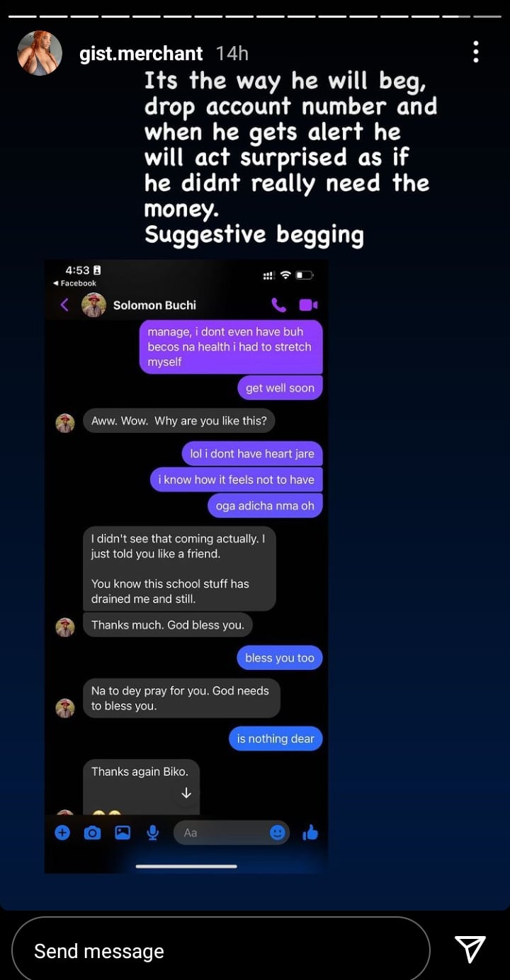Open the emoji smiley picker
Viewport: 510px width, 980px height.
click(278, 833)
